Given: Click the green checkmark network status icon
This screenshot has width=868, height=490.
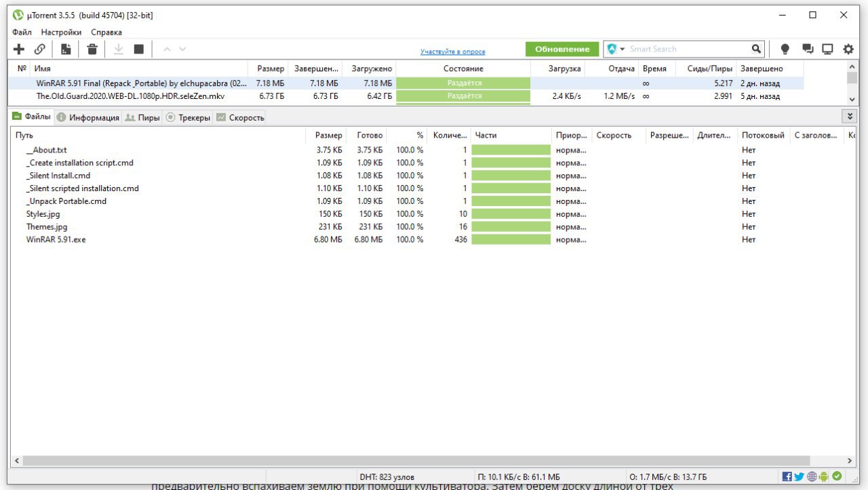Looking at the screenshot, I should [837, 476].
